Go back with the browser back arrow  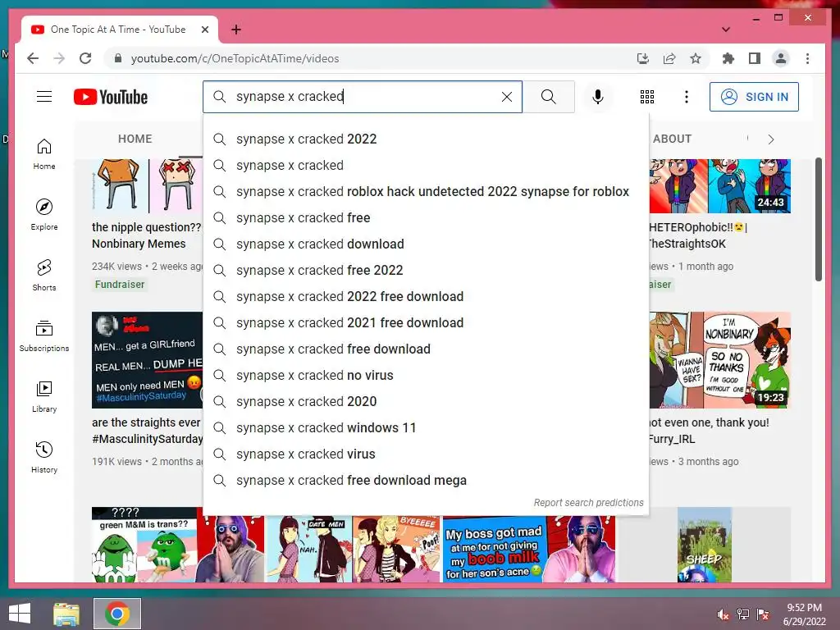pyautogui.click(x=33, y=58)
